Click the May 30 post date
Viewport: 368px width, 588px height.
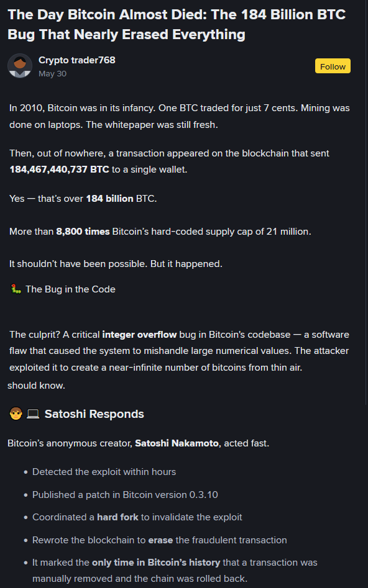[53, 74]
